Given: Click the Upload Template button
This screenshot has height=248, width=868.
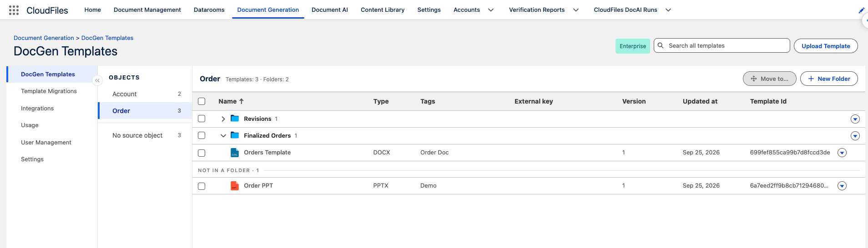Looking at the screenshot, I should click(826, 46).
